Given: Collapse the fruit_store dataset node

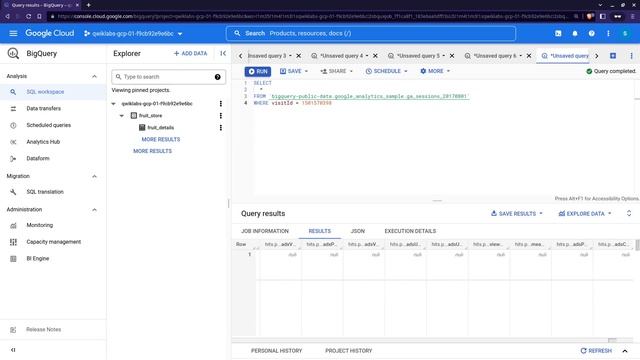Looking at the screenshot, I should point(122,116).
